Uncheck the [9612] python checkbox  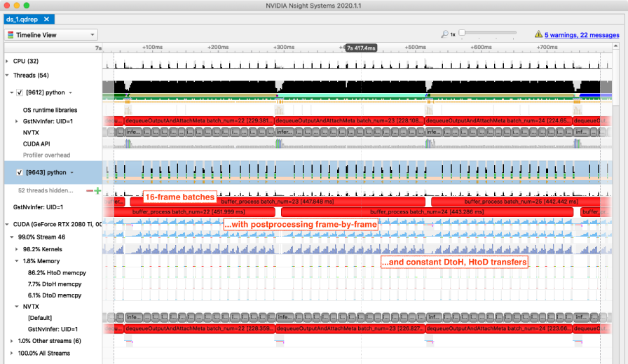20,92
